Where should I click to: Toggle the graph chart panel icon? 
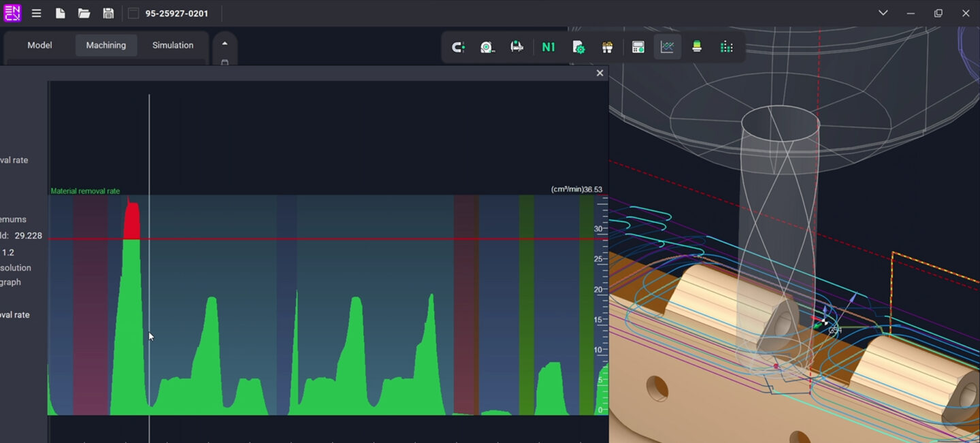coord(667,47)
